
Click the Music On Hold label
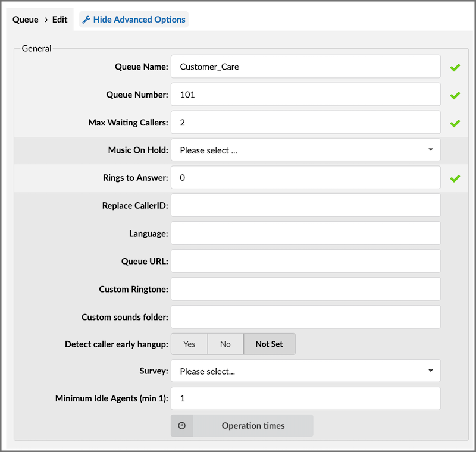[138, 150]
